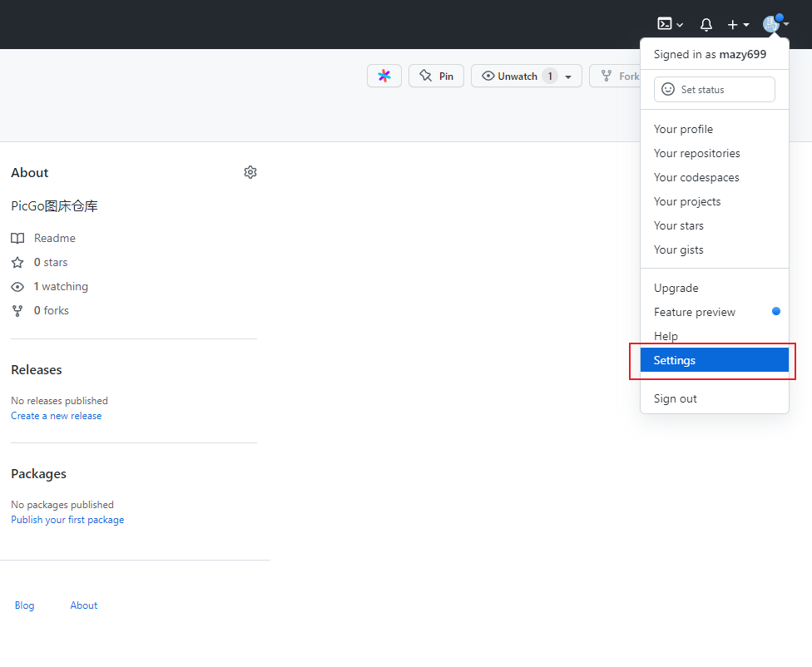The image size is (812, 667).
Task: Click the eye icon beside watching
Action: pos(17,287)
